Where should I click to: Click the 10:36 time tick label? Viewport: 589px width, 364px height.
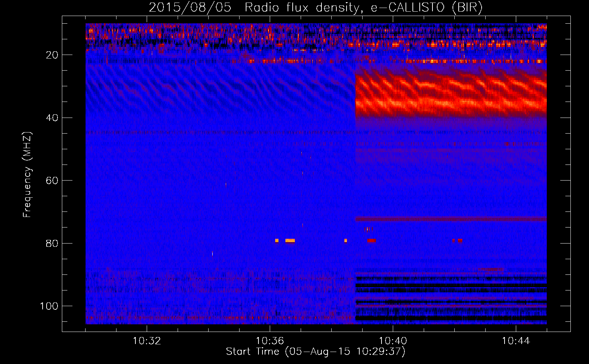270,341
